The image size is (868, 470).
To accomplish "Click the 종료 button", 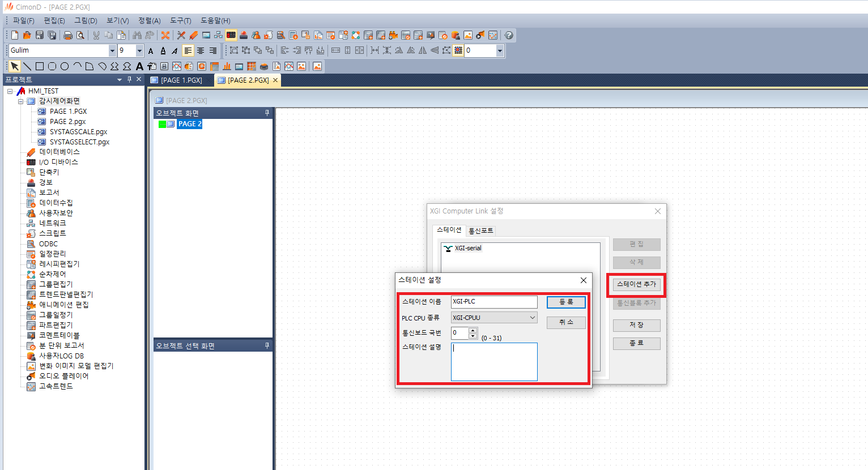I will pyautogui.click(x=636, y=343).
